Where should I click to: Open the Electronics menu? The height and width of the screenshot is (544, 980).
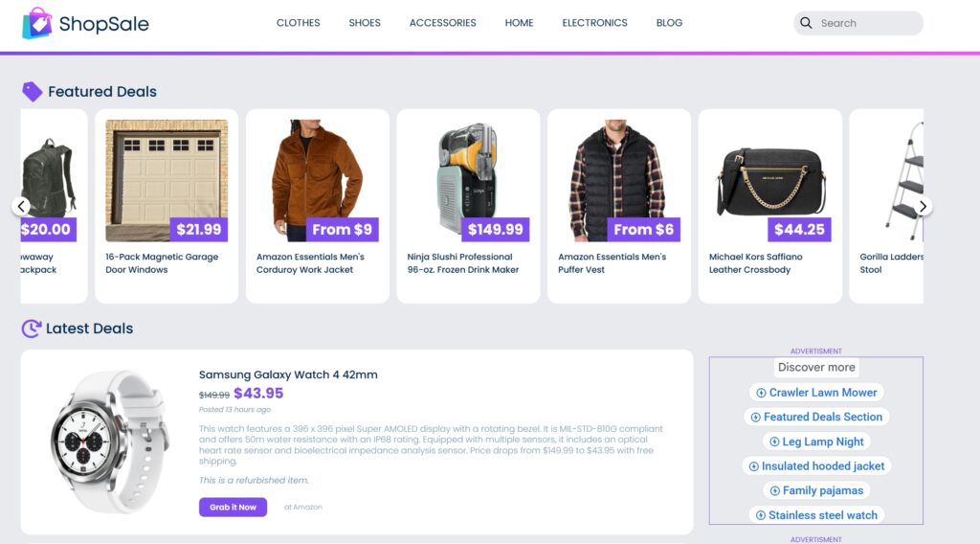pos(594,23)
